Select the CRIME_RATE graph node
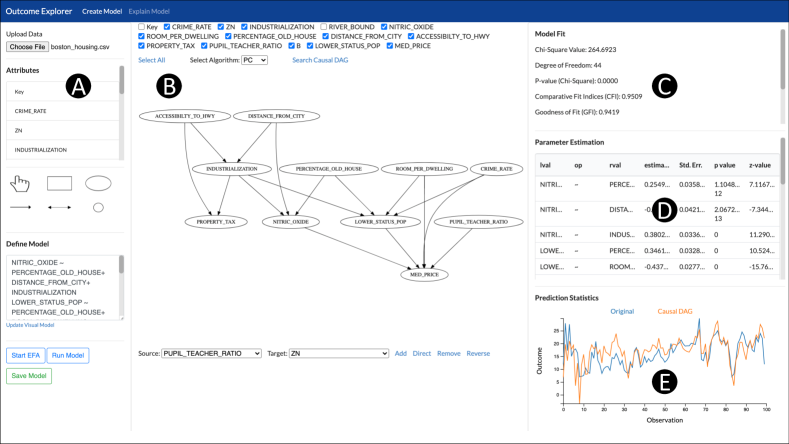789x444 pixels. (x=496, y=169)
